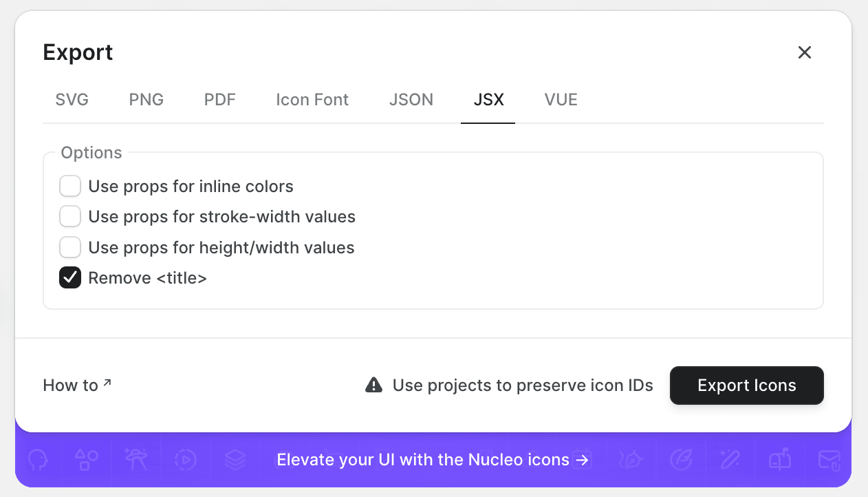This screenshot has width=868, height=497.
Task: Click the leaf compass icon in the banner
Action: click(681, 460)
